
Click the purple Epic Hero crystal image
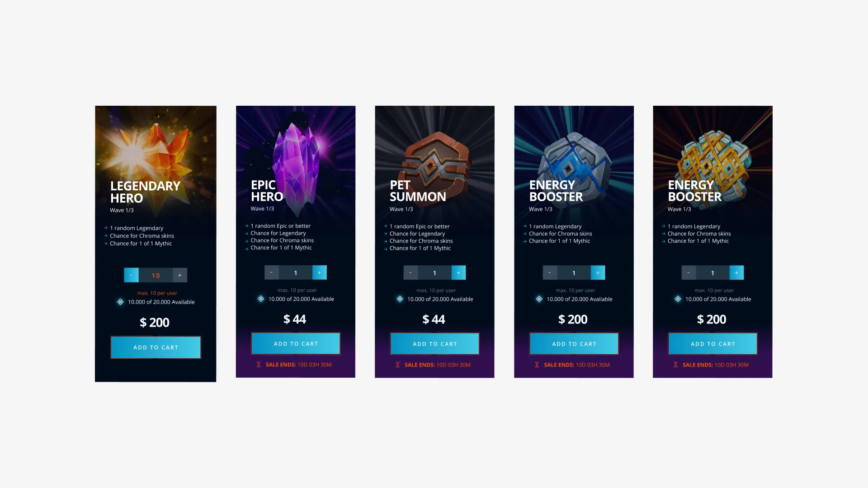pos(298,168)
